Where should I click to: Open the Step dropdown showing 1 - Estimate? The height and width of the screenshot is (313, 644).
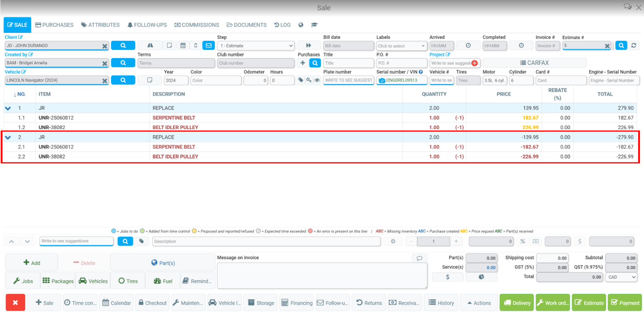point(256,46)
